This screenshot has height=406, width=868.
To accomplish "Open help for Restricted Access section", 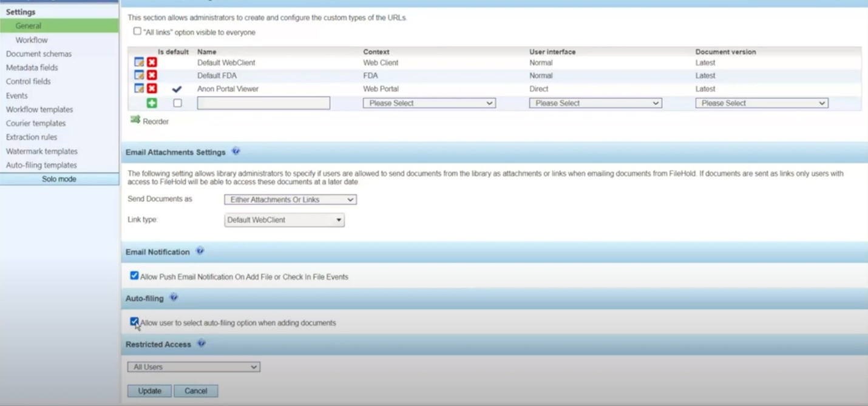I will click(202, 343).
